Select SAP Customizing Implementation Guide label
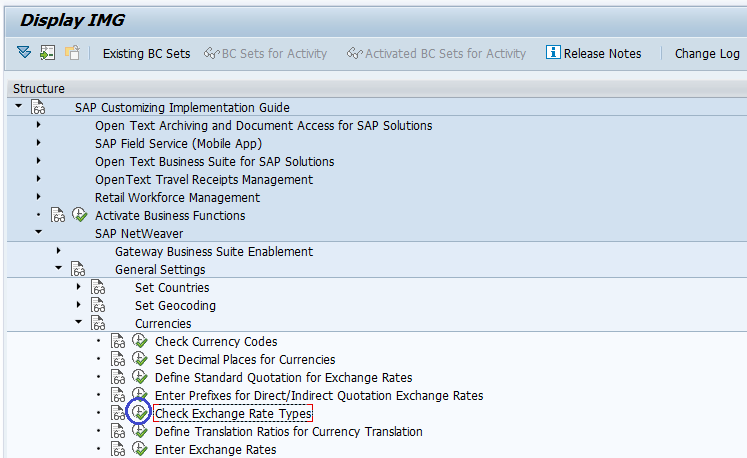The height and width of the screenshot is (458, 747). pos(182,108)
